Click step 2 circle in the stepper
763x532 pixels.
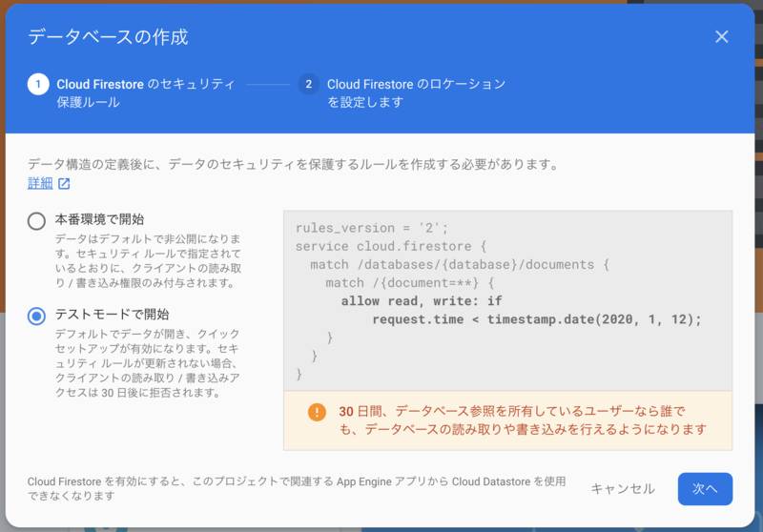point(308,85)
